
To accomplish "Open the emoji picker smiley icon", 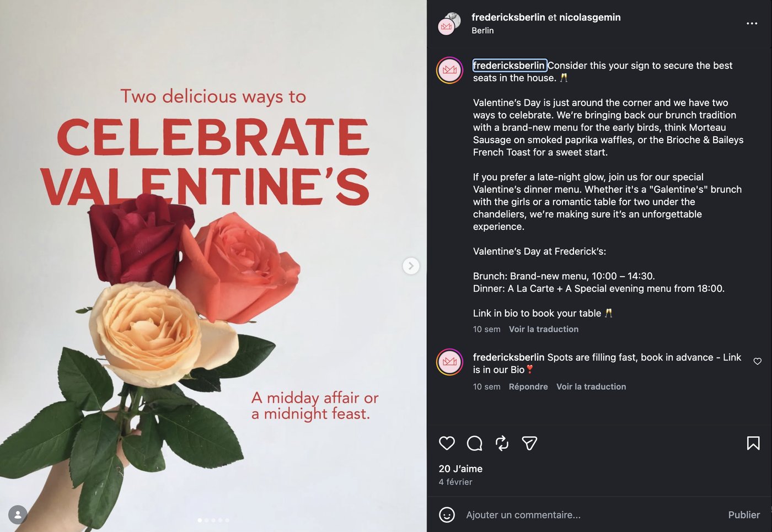I will click(x=447, y=515).
